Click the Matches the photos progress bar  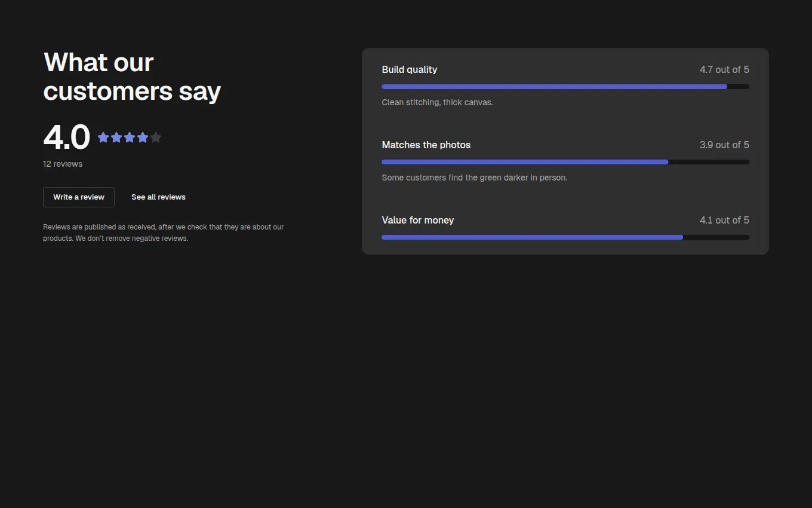click(565, 162)
